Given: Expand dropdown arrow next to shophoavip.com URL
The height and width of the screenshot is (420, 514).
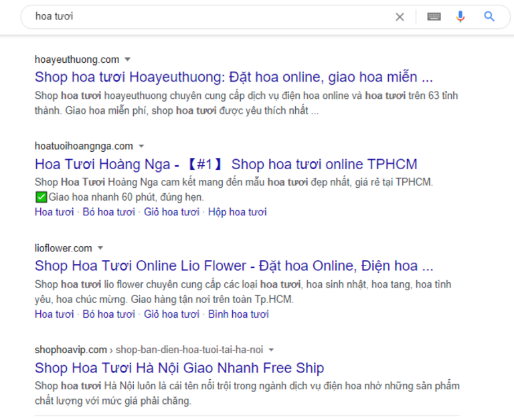Looking at the screenshot, I should click(x=271, y=350).
